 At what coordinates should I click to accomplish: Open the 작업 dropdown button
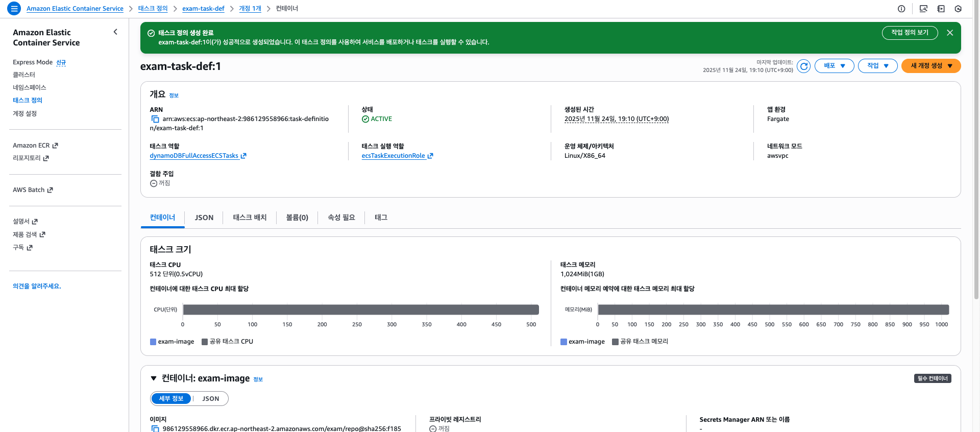click(878, 66)
